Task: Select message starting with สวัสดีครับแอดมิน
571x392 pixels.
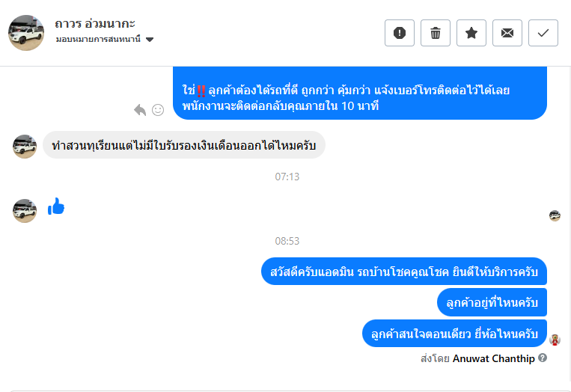Action: [x=404, y=272]
